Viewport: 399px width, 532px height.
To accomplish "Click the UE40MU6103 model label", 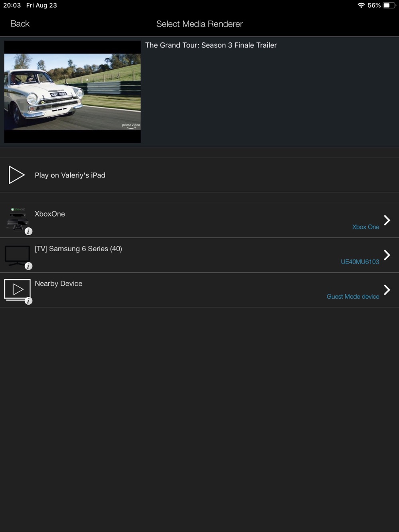I will [360, 262].
